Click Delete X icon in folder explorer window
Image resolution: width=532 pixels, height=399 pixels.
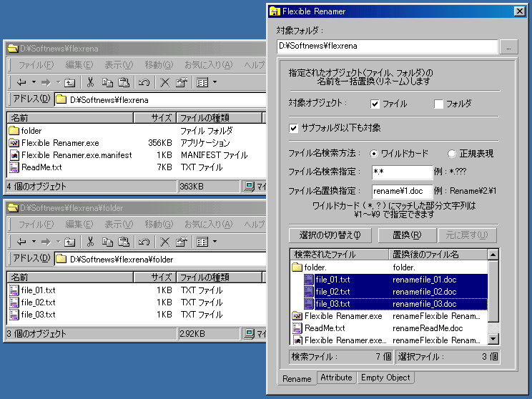[x=165, y=242]
